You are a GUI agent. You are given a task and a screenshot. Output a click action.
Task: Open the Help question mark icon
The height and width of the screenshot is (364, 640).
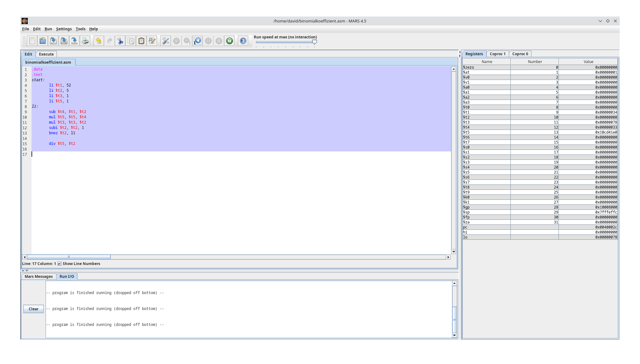243,41
